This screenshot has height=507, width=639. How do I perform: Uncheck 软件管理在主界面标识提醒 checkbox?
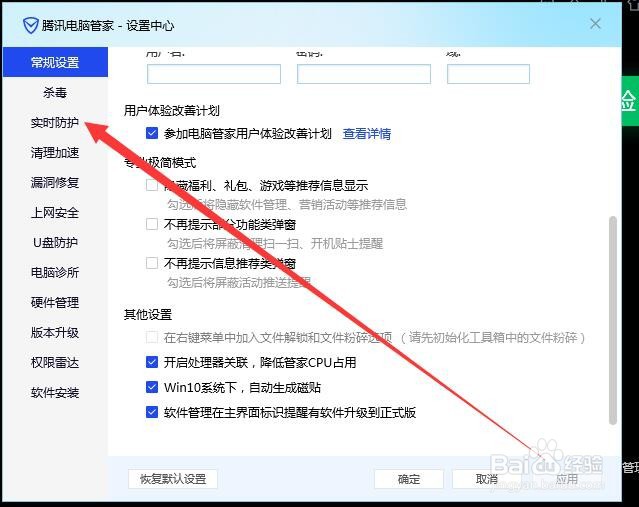[x=152, y=412]
